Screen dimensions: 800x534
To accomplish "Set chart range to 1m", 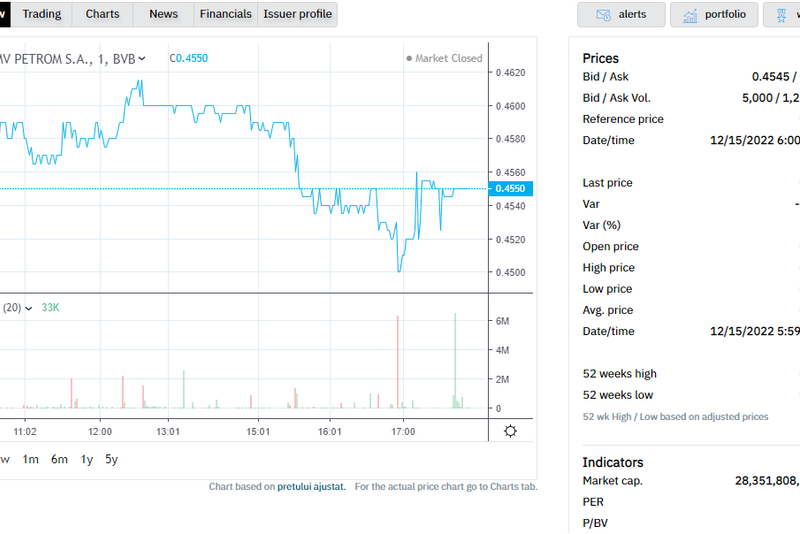I will click(31, 459).
